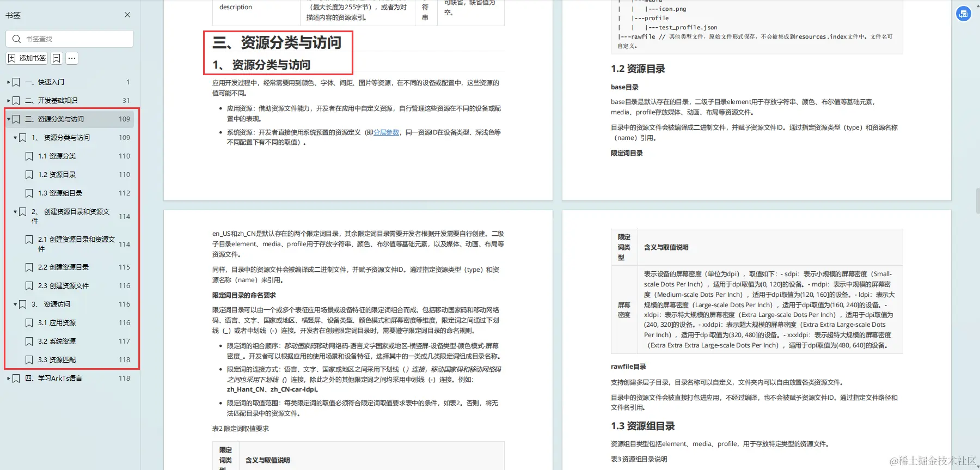The image size is (980, 470).
Task: Jump to bookmark 1.2 资源目录
Action: (x=57, y=175)
